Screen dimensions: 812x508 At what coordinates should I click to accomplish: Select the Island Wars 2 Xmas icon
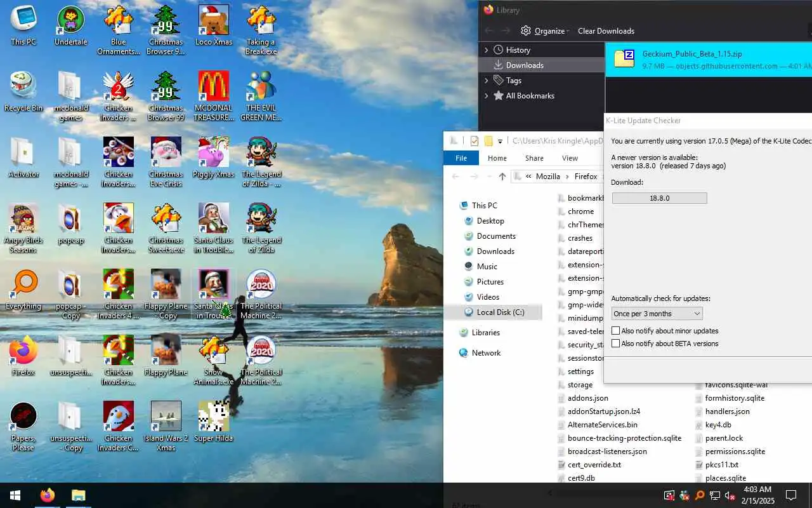[166, 426]
